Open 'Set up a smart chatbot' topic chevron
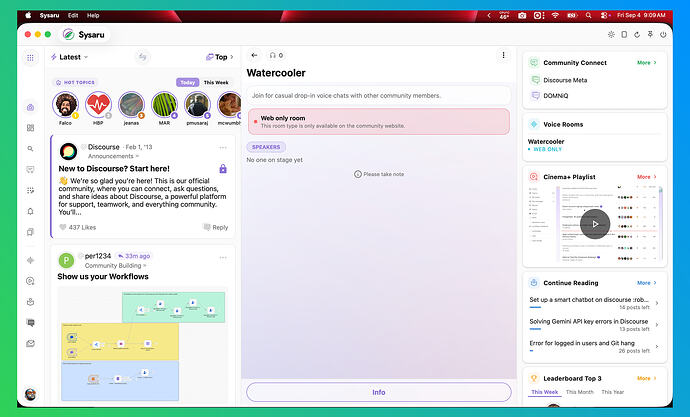Image resolution: width=690 pixels, height=417 pixels. coord(657,303)
